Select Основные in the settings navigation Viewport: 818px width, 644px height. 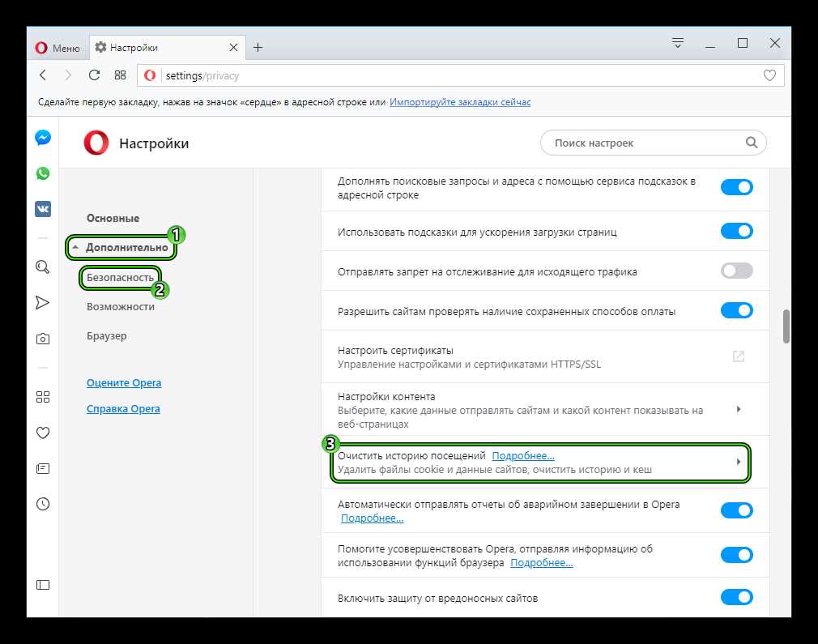click(x=113, y=218)
